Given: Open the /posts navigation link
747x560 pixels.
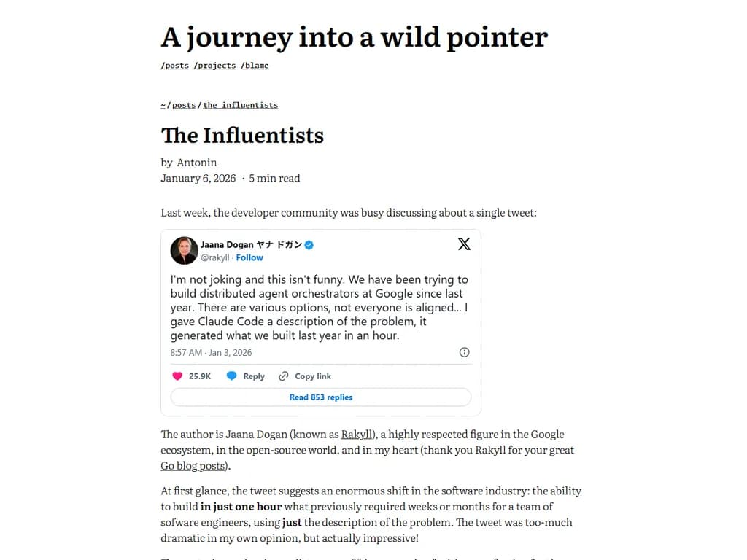Looking at the screenshot, I should [175, 66].
